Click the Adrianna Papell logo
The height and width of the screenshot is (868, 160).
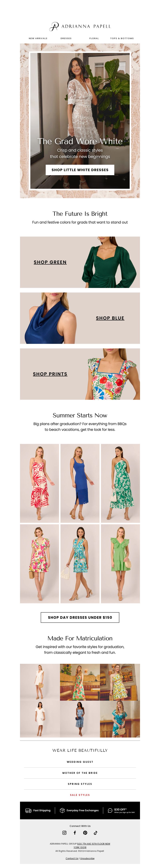80,26
